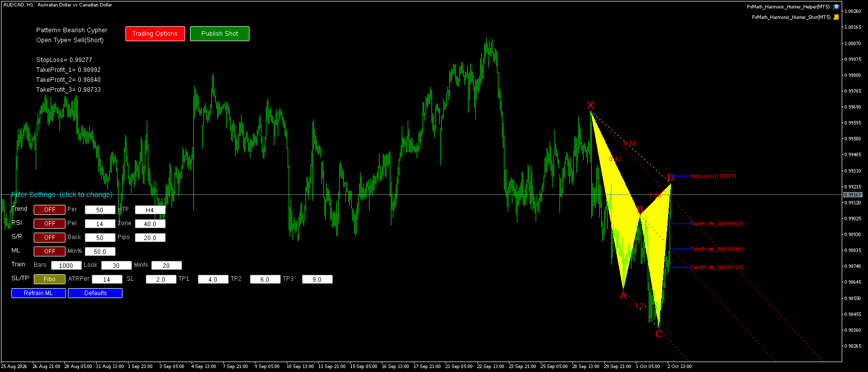Toggle the RSI filter OFF button
The height and width of the screenshot is (372, 868).
point(50,224)
